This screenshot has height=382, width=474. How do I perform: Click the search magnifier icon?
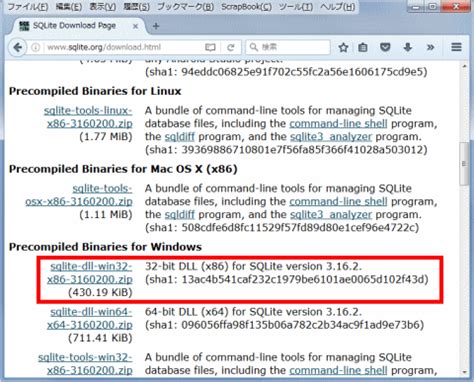point(254,47)
